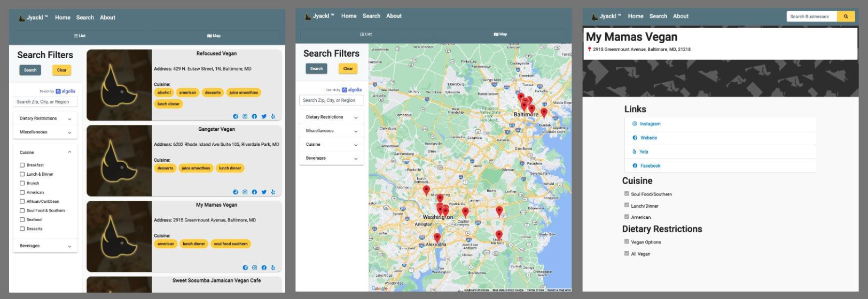The width and height of the screenshot is (868, 299).
Task: Click the yellow search magnifier button on the detail page
Action: 846,17
